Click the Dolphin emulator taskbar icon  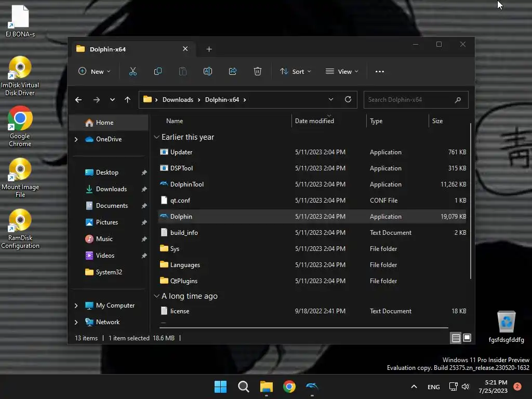coord(312,387)
